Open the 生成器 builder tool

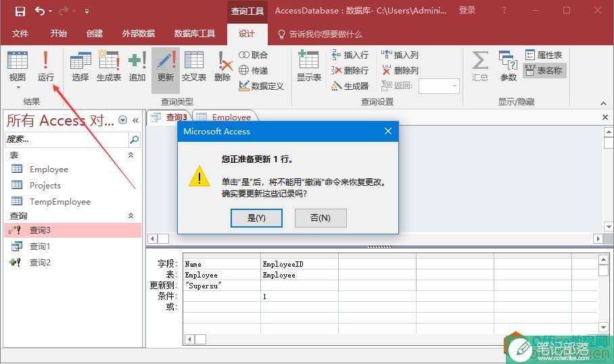click(350, 86)
